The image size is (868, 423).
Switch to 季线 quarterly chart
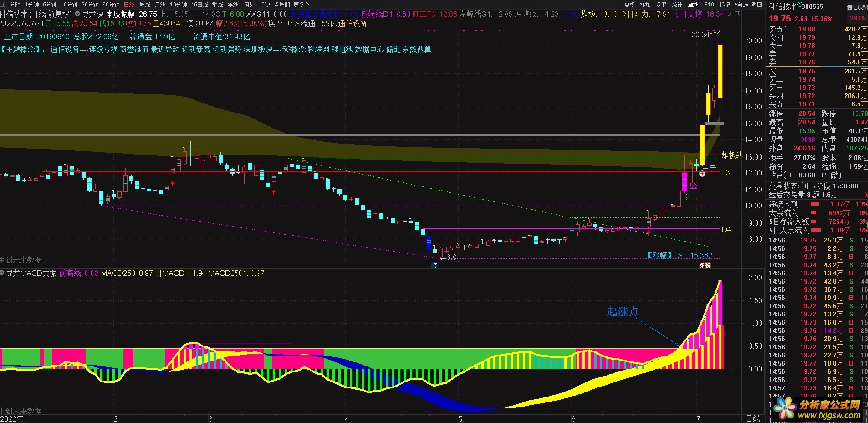pyautogui.click(x=218, y=5)
